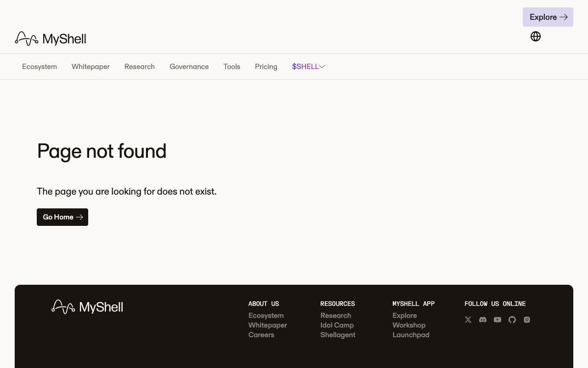
Task: Open footer Explore link
Action: tap(405, 316)
